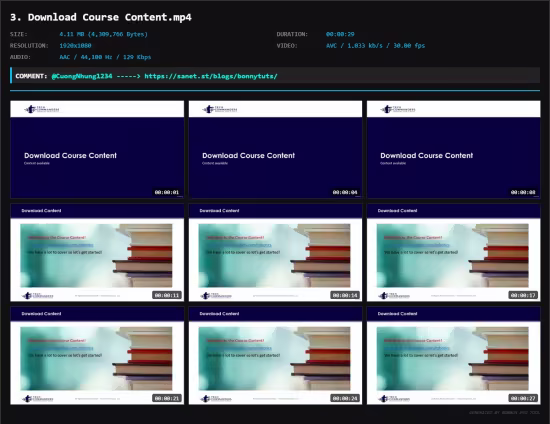Select the frame stamped 00:00:11
The image size is (550, 424).
pos(97,253)
